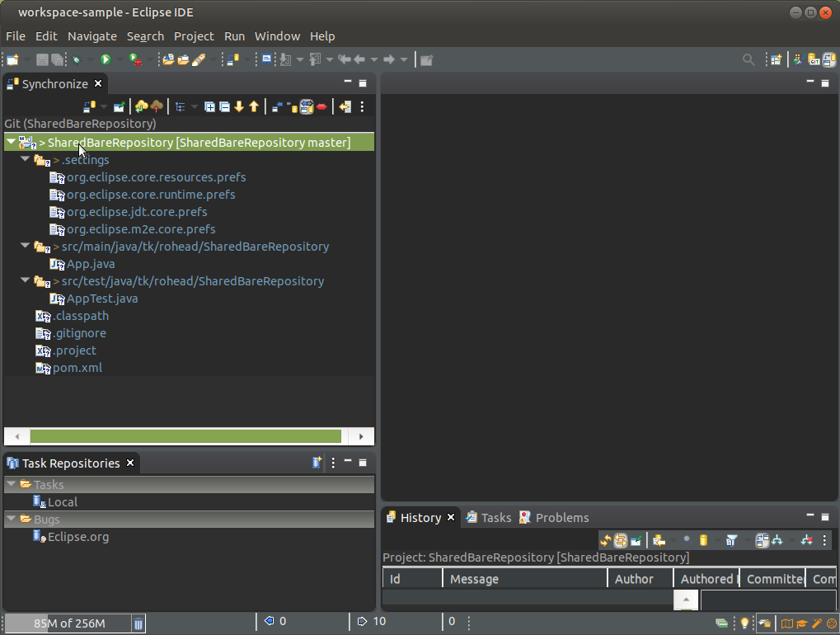Viewport: 840px width, 635px height.
Task: Switch to the Problems tab
Action: (x=561, y=518)
